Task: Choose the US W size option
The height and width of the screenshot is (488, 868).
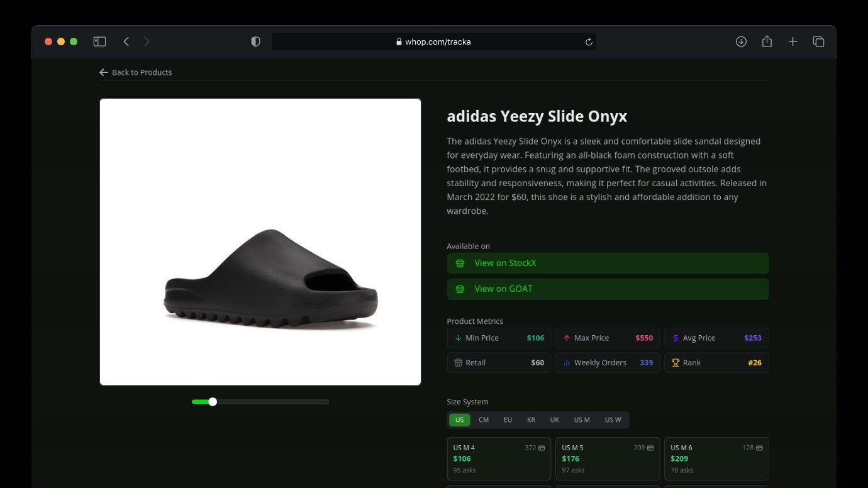Action: [613, 420]
